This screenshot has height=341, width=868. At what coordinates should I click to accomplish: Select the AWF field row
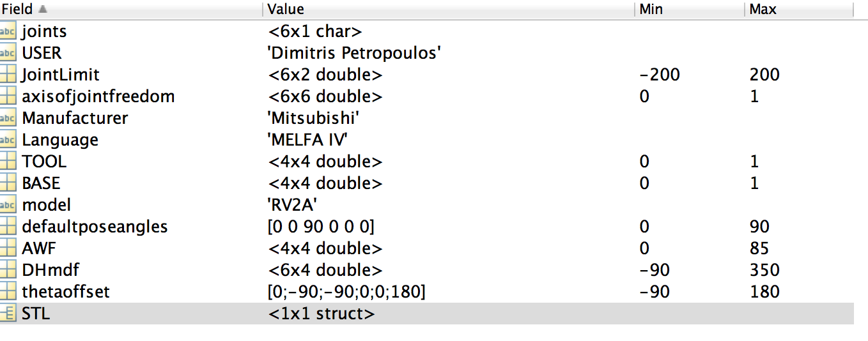click(x=427, y=248)
